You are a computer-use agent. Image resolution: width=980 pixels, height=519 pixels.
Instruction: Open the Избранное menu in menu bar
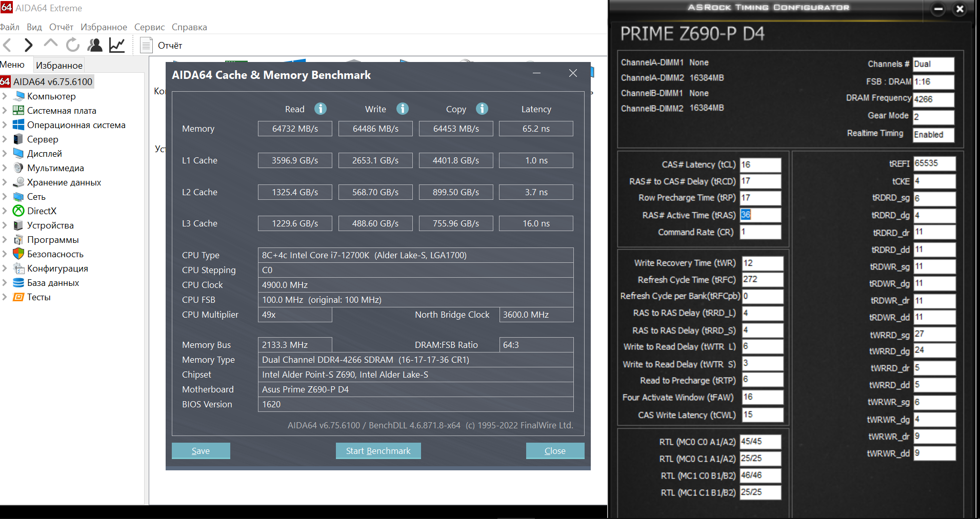click(x=104, y=27)
